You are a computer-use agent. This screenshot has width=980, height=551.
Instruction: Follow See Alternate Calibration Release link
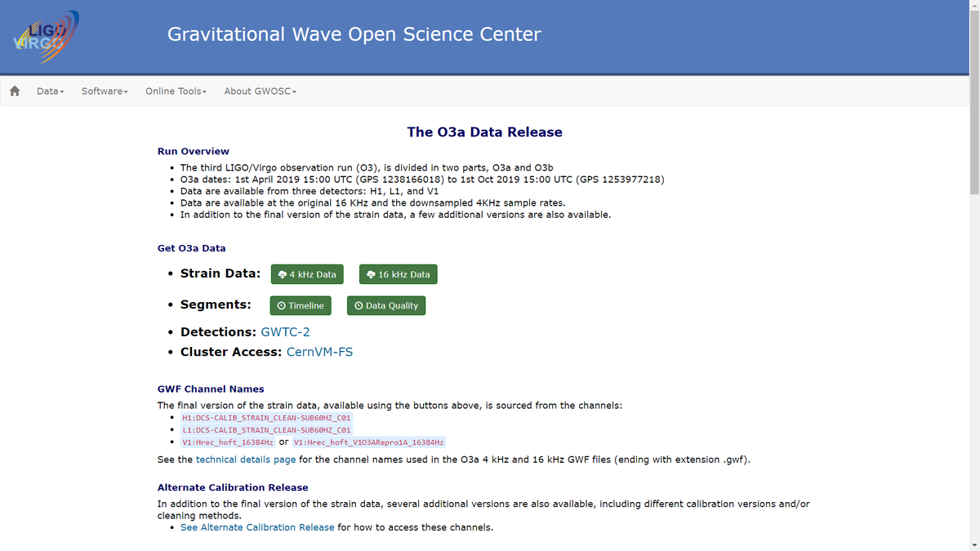257,527
